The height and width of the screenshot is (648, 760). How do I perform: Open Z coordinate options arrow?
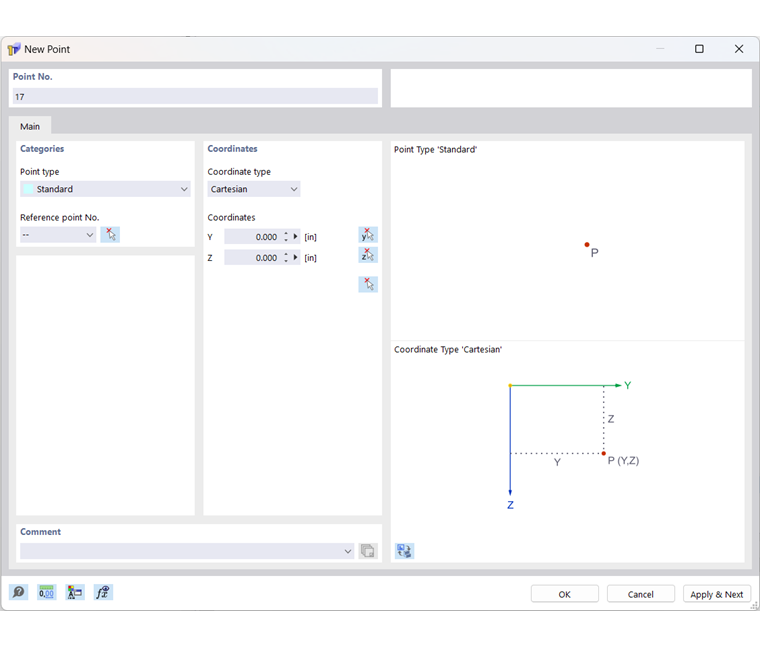[x=295, y=257]
